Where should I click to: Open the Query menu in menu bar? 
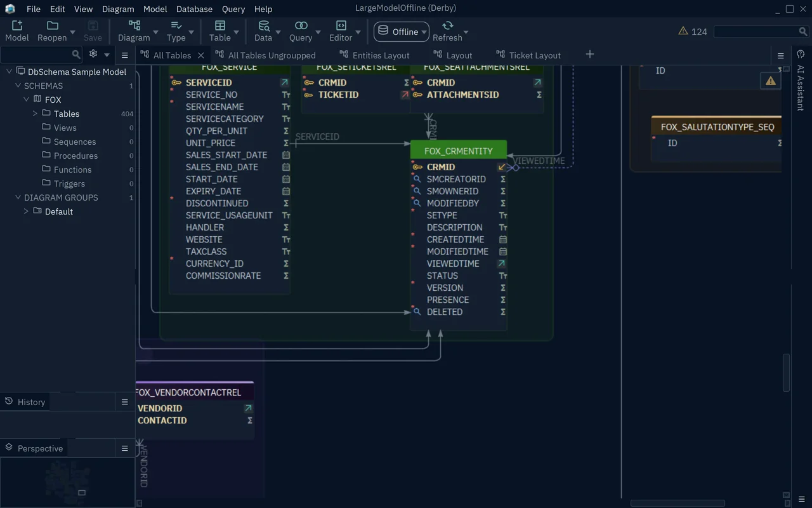click(233, 9)
